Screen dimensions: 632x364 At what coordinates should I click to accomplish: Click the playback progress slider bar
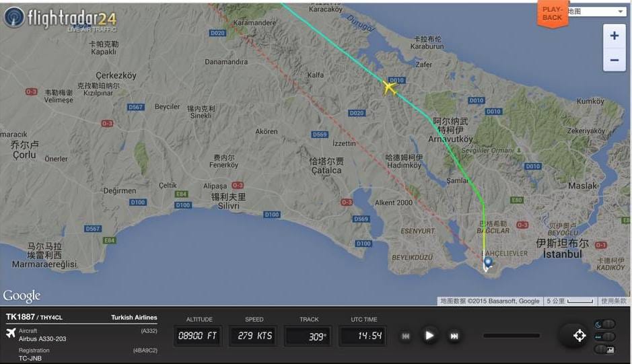[512, 335]
